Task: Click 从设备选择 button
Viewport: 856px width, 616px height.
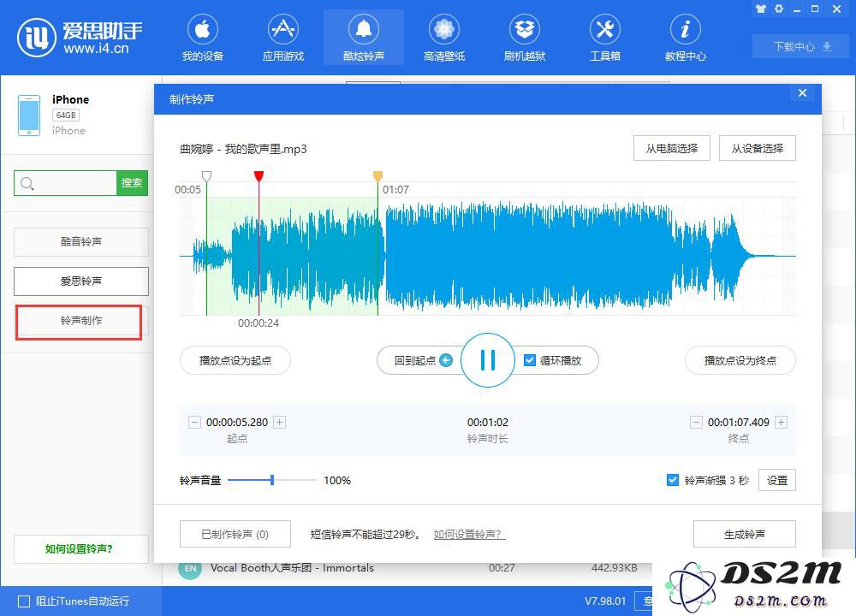Action: tap(758, 148)
